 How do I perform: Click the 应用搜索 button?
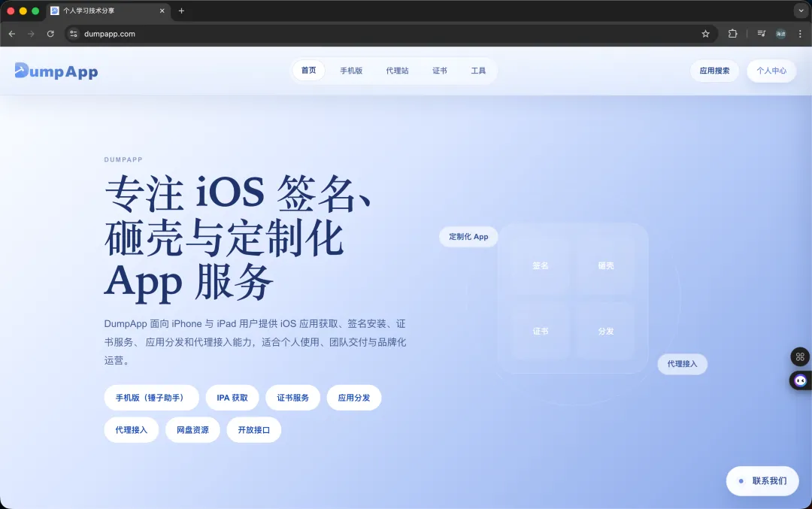point(714,71)
